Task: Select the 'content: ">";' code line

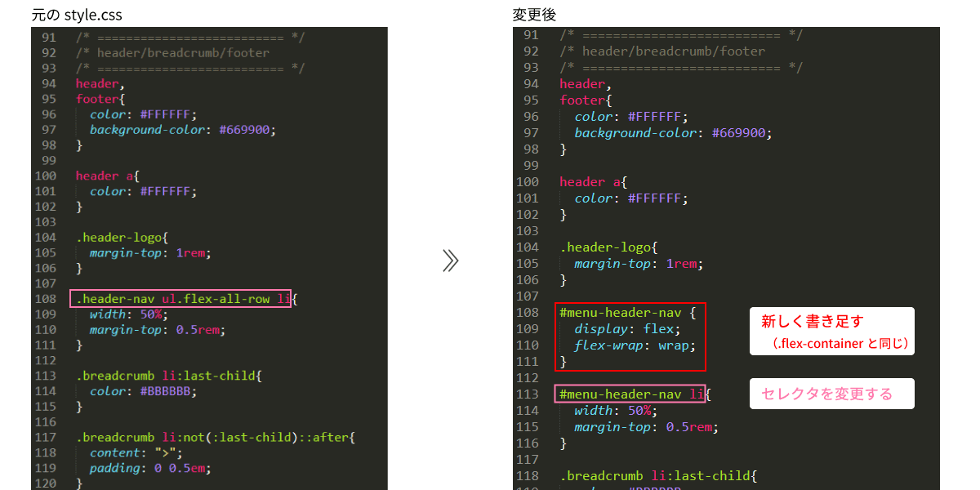Action: click(x=136, y=452)
